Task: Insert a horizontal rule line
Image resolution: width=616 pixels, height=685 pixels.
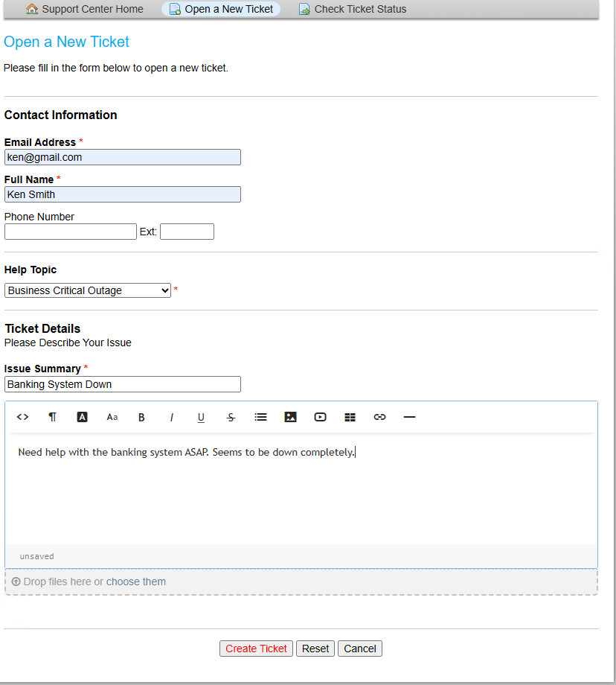Action: point(409,417)
